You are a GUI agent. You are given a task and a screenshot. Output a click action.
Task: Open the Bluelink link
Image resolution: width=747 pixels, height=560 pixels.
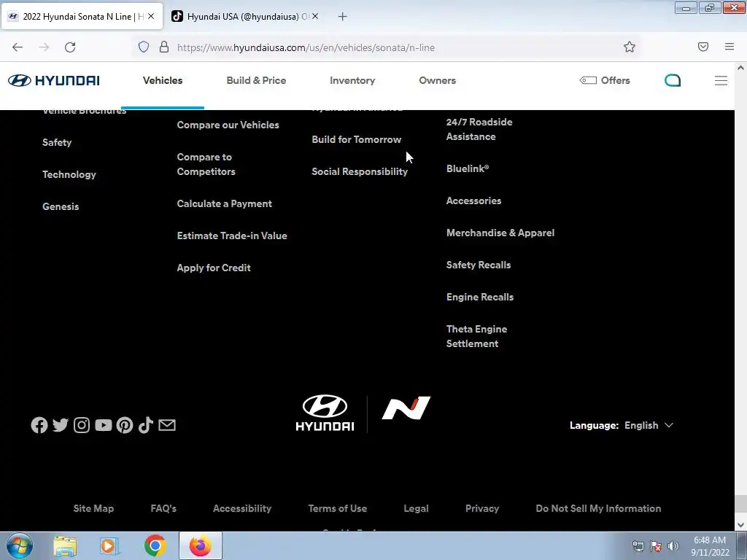coord(468,168)
